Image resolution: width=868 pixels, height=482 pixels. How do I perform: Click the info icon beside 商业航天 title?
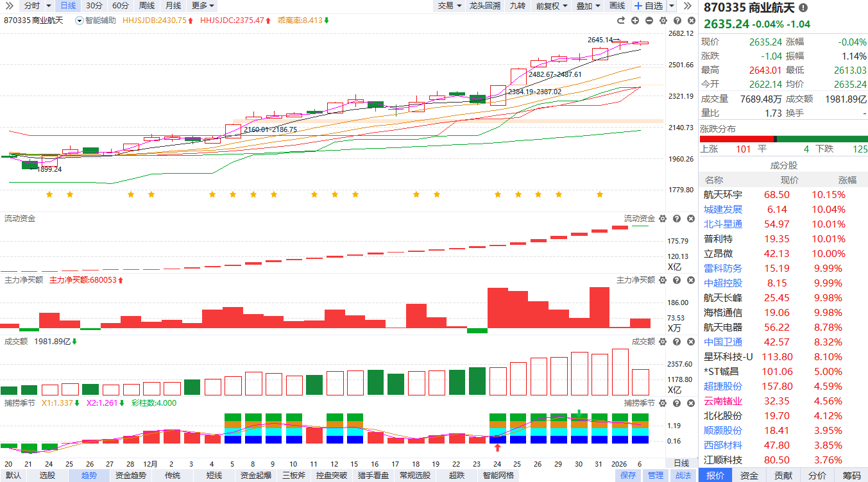click(x=803, y=8)
